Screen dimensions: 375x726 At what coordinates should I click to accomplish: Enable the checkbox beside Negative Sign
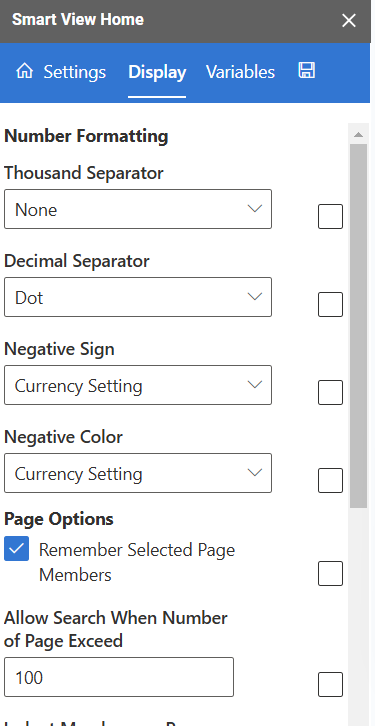click(x=331, y=392)
